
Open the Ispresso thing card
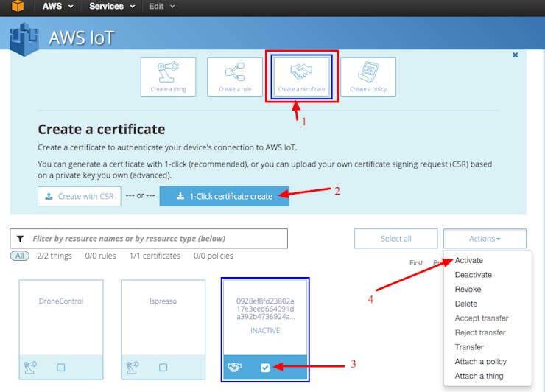click(x=163, y=329)
